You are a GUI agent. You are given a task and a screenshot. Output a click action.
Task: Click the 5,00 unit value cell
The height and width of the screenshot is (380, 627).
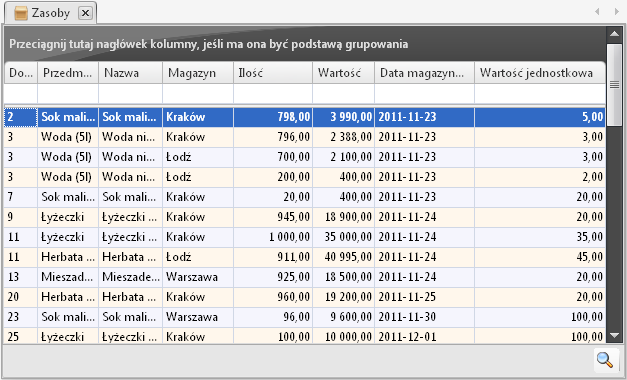coord(540,117)
